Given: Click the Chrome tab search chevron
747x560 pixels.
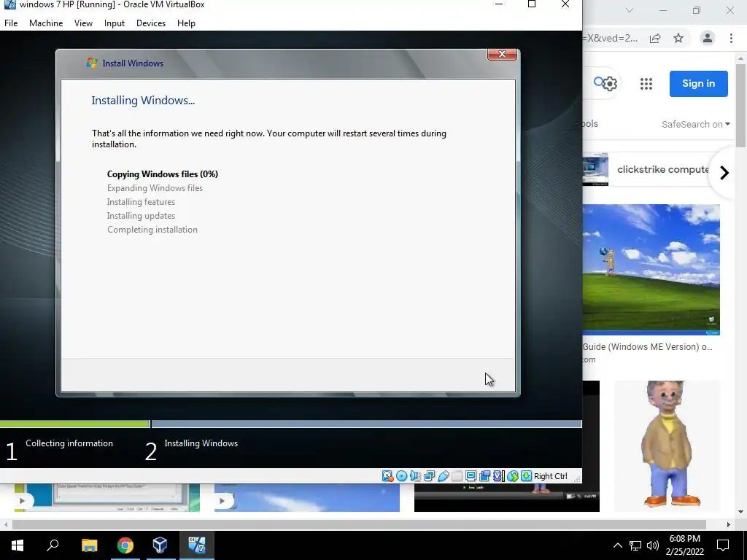Looking at the screenshot, I should point(630,10).
